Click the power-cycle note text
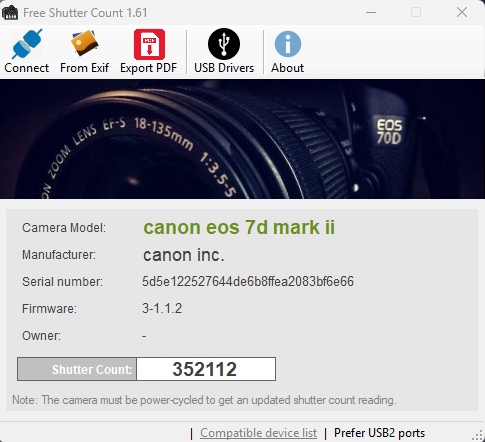 coord(204,400)
